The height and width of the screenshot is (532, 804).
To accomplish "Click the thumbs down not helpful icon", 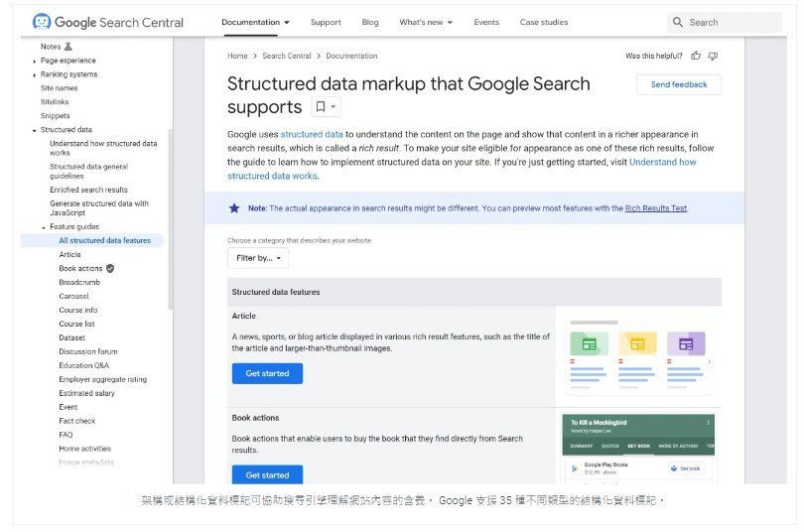I will (713, 56).
